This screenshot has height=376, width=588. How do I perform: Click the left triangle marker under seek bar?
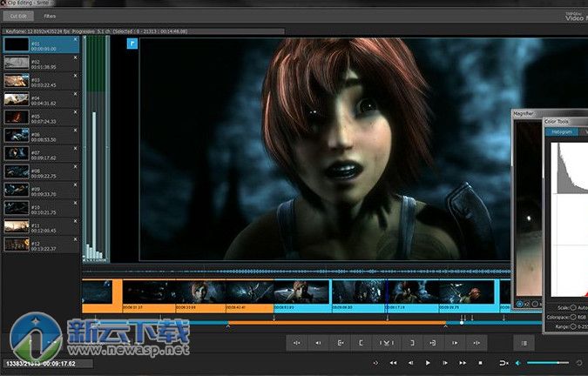click(228, 326)
